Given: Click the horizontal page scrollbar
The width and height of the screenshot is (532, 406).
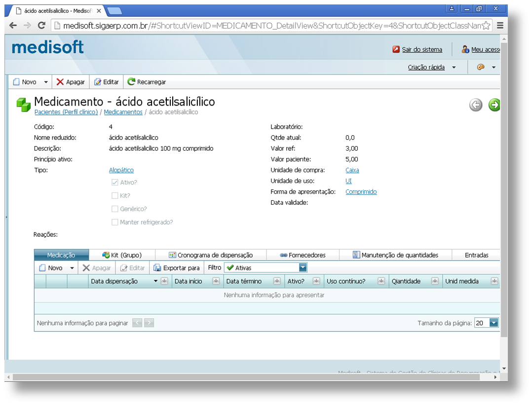Looking at the screenshot, I should coord(246,377).
